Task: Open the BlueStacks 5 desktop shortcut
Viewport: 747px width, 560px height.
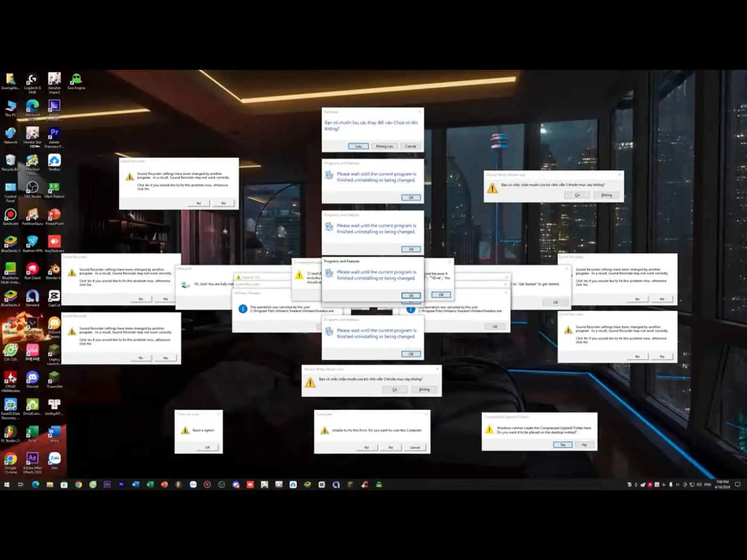Action: point(11,244)
